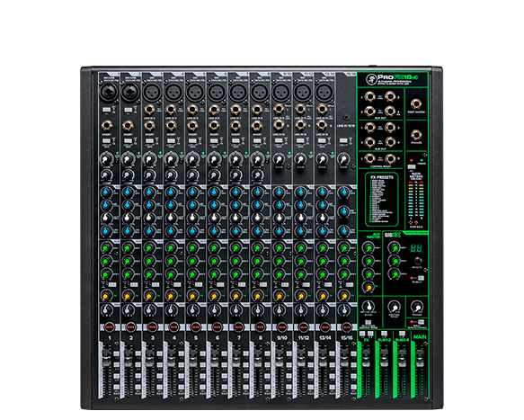524x420 pixels.
Task: Mute stereo channel 15/16
Action: [346, 326]
